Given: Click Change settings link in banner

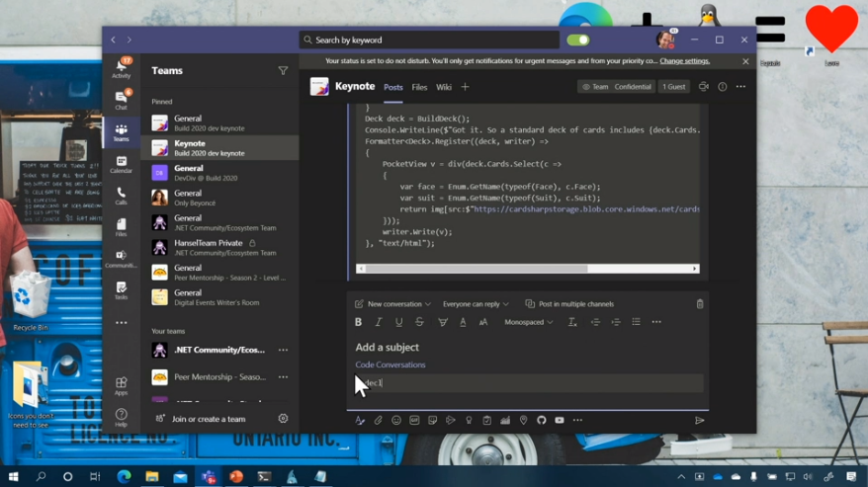Looking at the screenshot, I should (x=685, y=61).
